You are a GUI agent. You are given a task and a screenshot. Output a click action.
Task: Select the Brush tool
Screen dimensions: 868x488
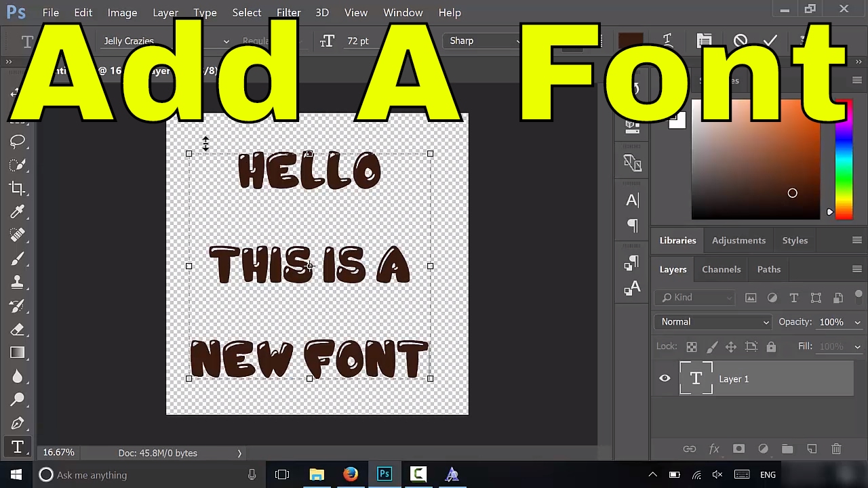[x=18, y=259]
